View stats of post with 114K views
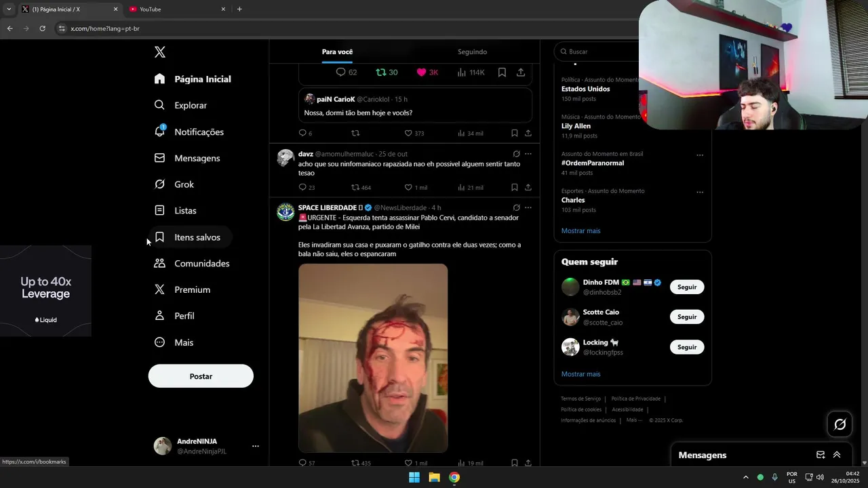This screenshot has height=488, width=868. (x=471, y=72)
